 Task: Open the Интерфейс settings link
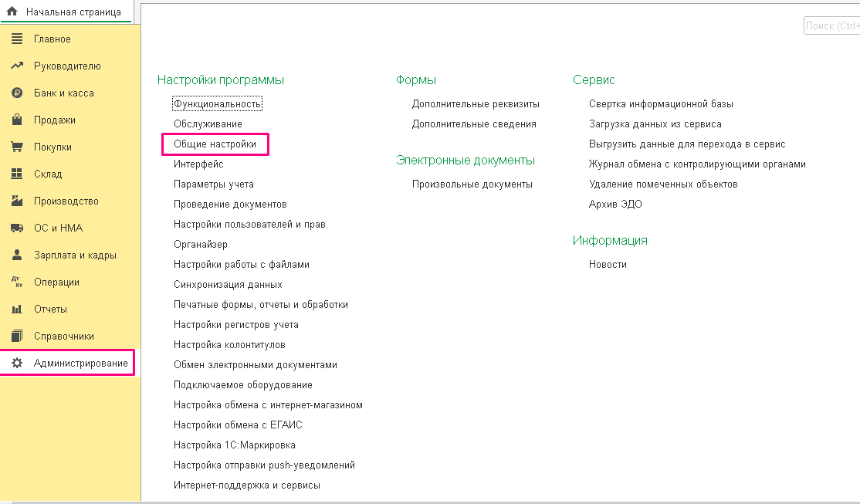click(x=198, y=164)
